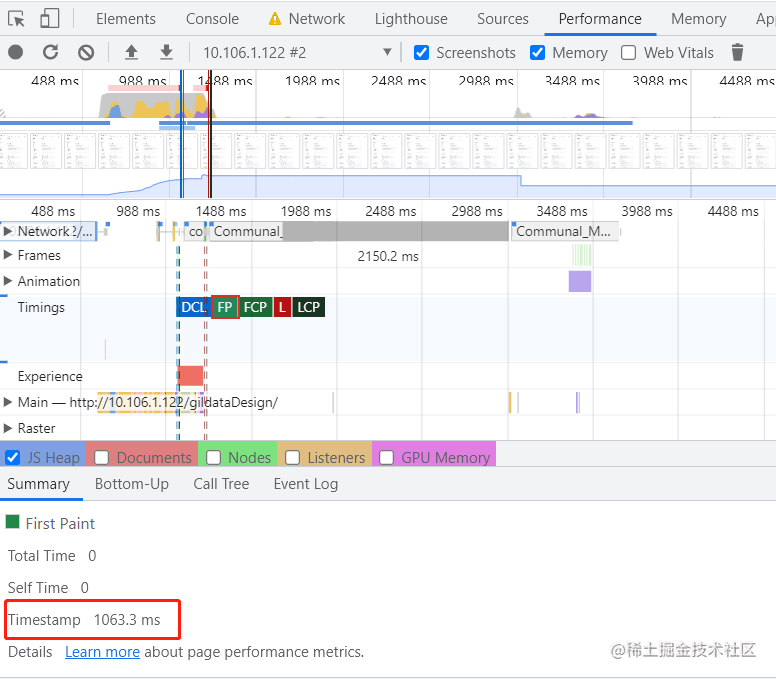Click the Experience track label
Screen dimensions: 776x679
[x=50, y=376]
